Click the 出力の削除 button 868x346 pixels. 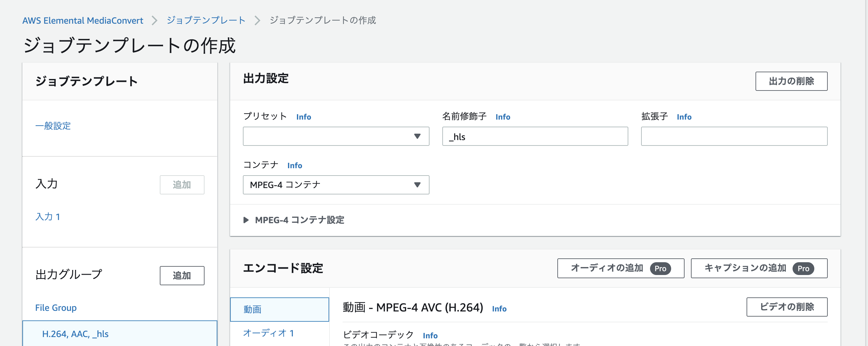click(x=792, y=81)
